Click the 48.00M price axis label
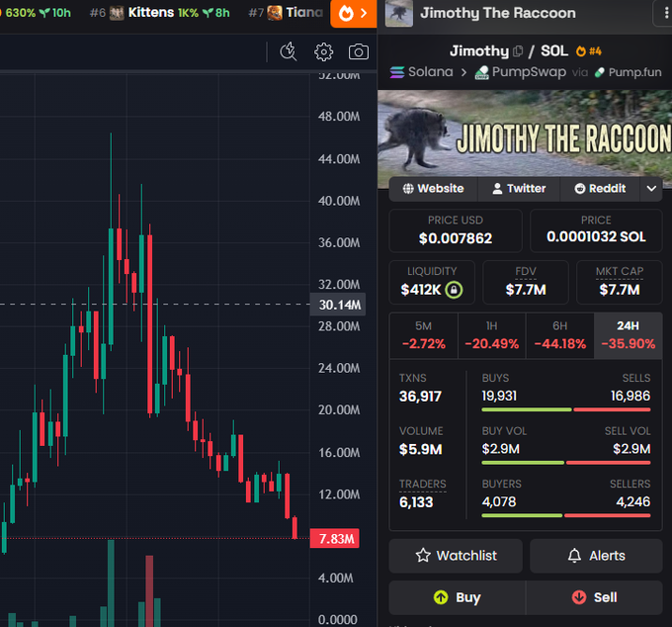The height and width of the screenshot is (627, 672). tap(339, 117)
